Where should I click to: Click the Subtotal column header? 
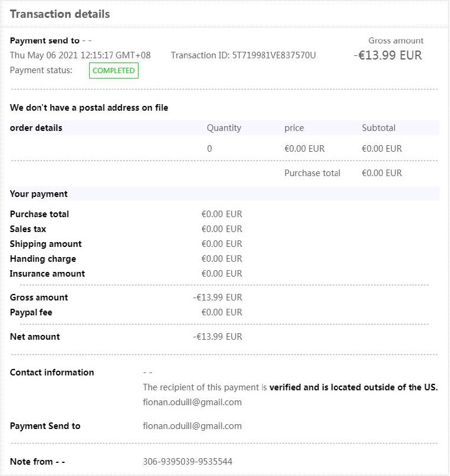tap(379, 128)
